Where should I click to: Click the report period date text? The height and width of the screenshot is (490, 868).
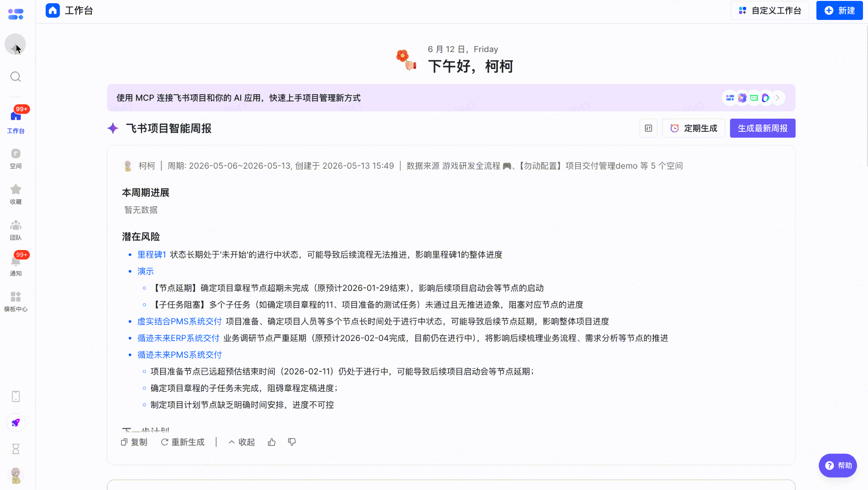click(x=281, y=166)
